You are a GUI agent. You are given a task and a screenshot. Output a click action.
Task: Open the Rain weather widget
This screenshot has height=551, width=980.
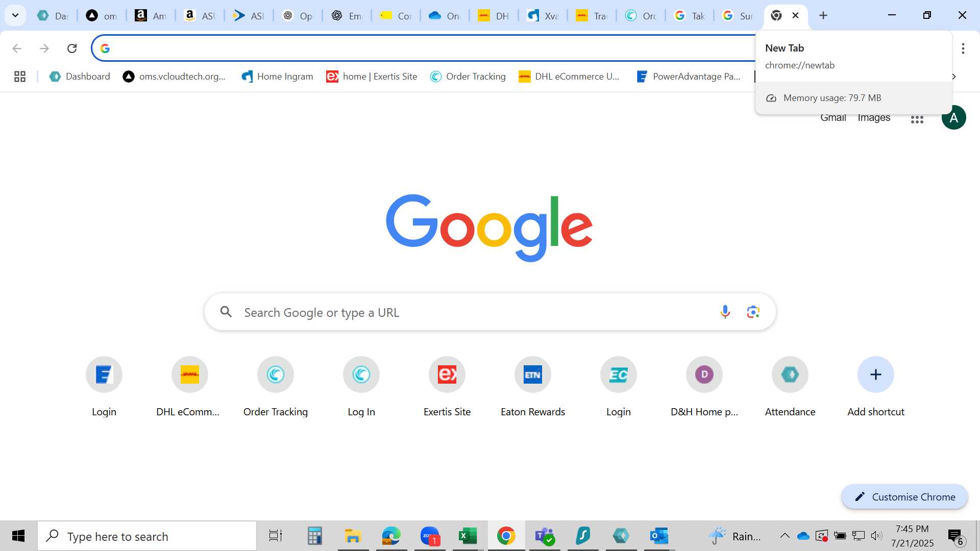coord(735,536)
